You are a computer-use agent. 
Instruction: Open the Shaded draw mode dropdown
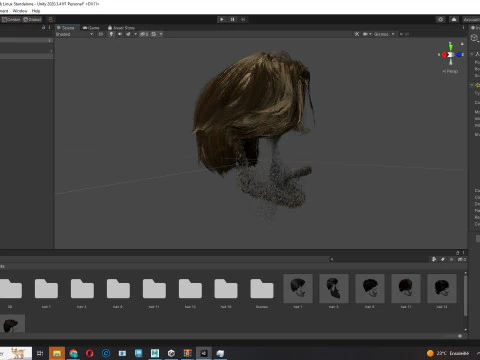(74, 34)
